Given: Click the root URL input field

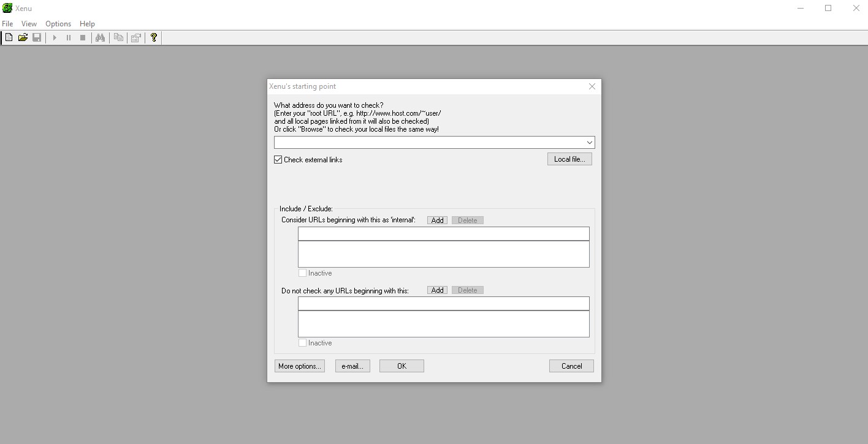Looking at the screenshot, I should [429, 142].
